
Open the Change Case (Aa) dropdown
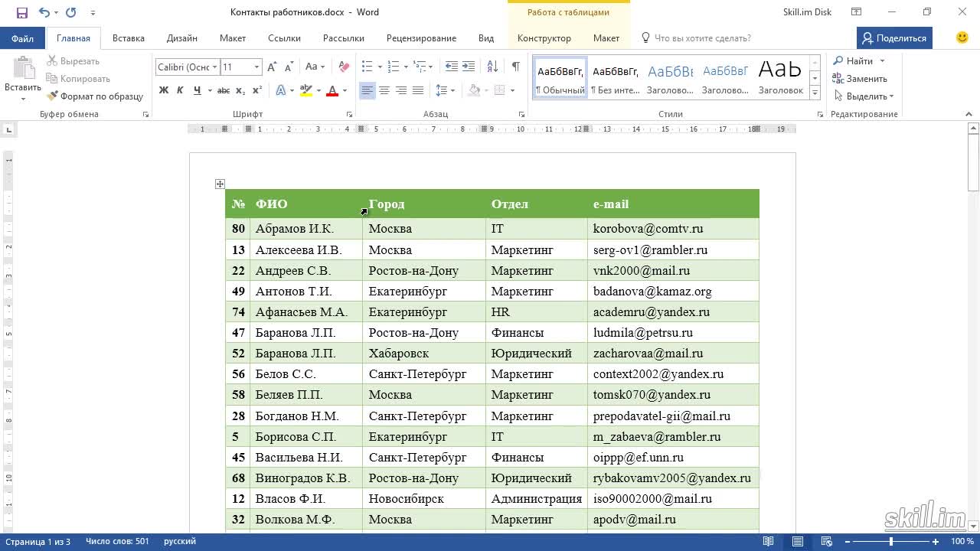pyautogui.click(x=315, y=67)
